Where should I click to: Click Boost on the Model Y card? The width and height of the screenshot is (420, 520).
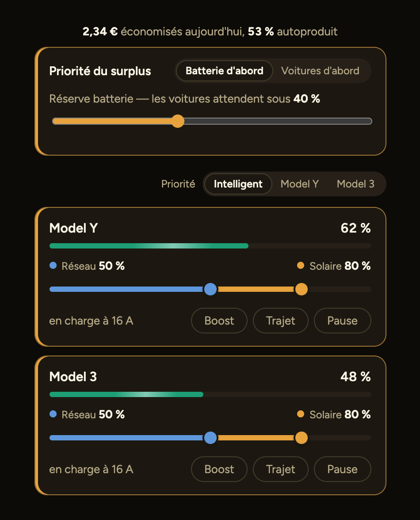(219, 321)
